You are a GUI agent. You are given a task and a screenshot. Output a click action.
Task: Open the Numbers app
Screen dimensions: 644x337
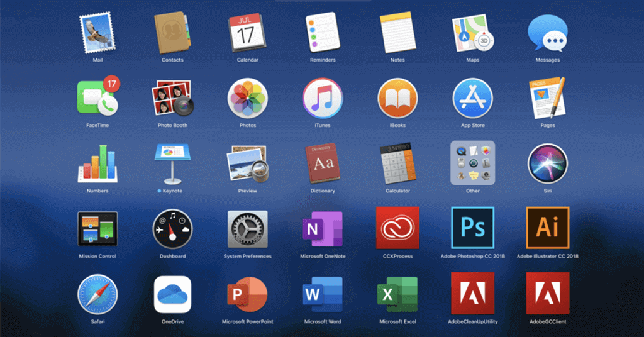(x=97, y=163)
